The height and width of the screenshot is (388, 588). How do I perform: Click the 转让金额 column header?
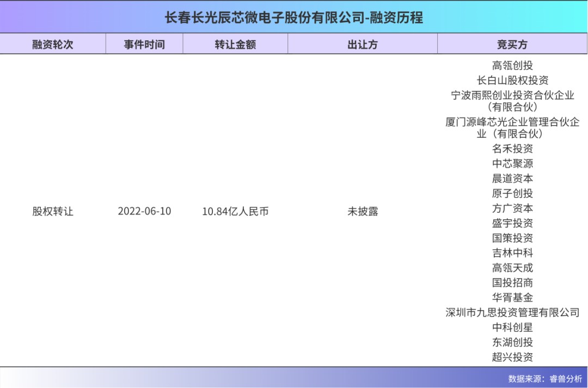(235, 45)
